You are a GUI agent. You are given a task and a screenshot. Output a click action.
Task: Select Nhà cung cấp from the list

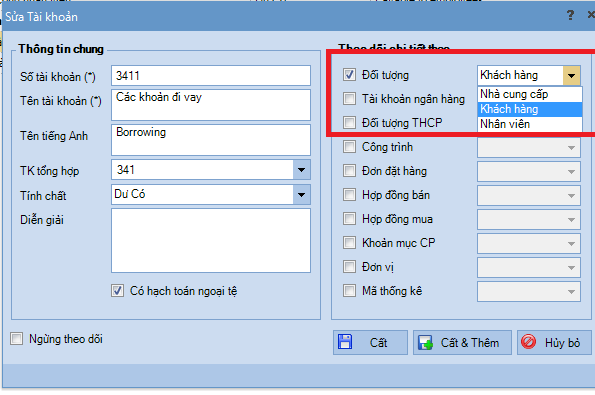[530, 94]
